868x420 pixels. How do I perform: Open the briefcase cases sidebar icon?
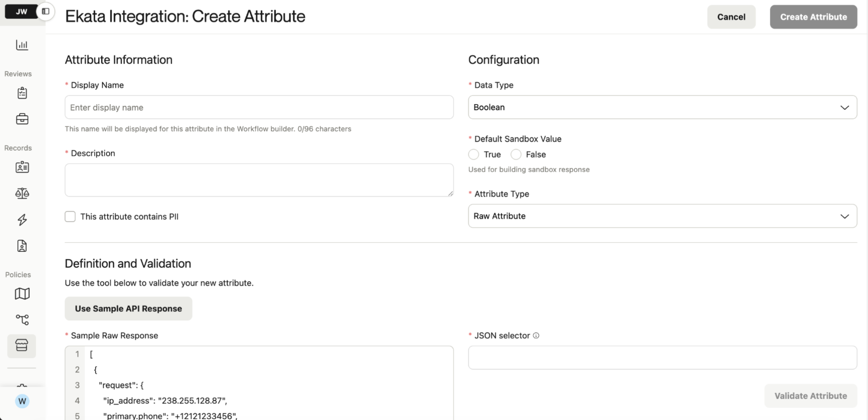tap(22, 119)
